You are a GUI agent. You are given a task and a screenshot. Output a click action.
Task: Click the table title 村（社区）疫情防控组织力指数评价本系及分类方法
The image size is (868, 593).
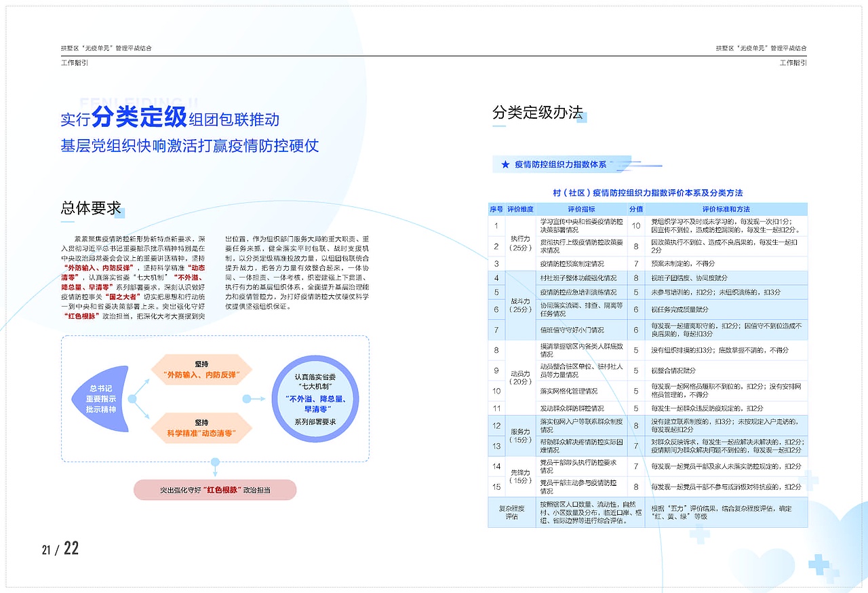pyautogui.click(x=648, y=193)
